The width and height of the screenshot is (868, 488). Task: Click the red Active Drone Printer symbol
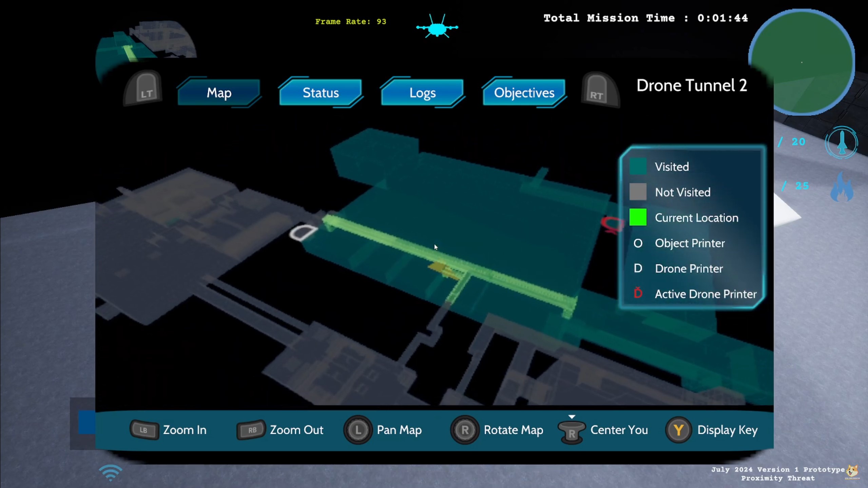pyautogui.click(x=638, y=293)
